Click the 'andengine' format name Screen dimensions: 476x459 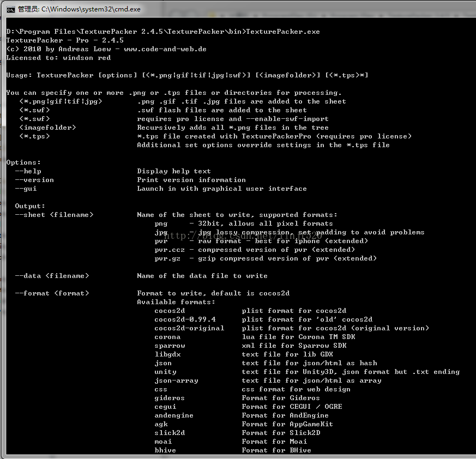(x=173, y=415)
